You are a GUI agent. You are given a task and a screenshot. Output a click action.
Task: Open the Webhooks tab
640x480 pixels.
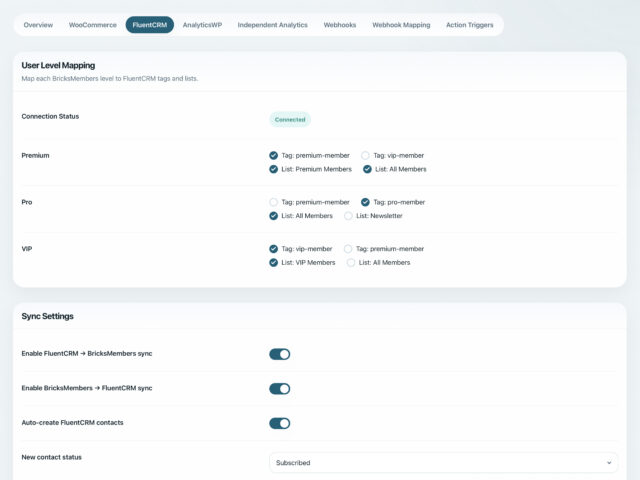[340, 25]
